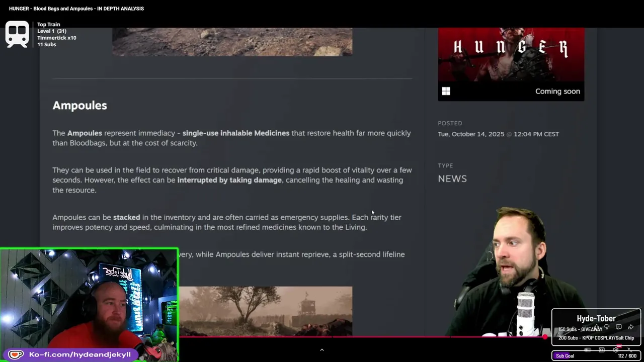Image resolution: width=644 pixels, height=362 pixels.
Task: Click the 'Timmertick x10' overlay text
Action: [57, 38]
